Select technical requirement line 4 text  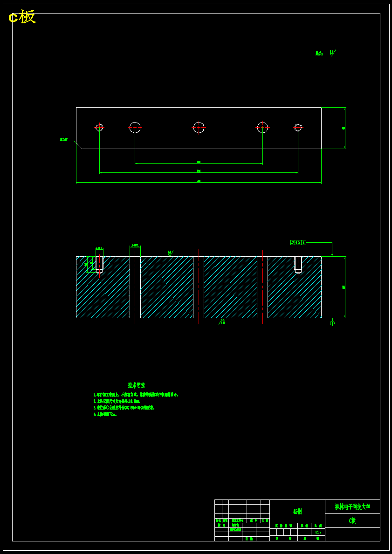105,414
